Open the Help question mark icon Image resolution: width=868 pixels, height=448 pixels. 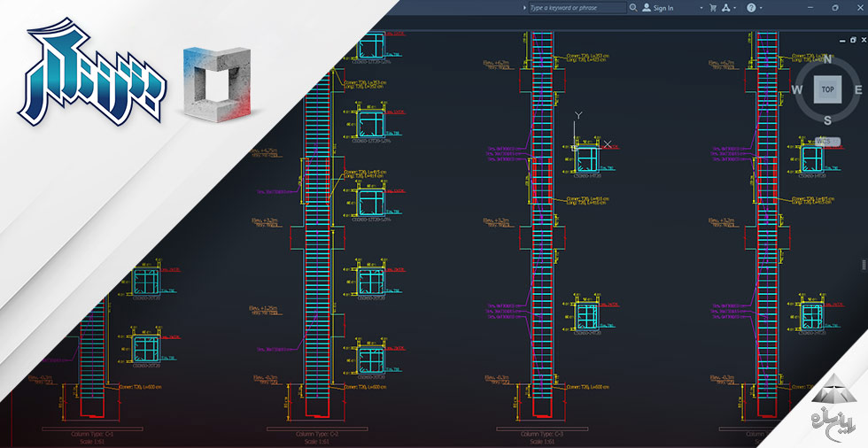click(x=751, y=8)
